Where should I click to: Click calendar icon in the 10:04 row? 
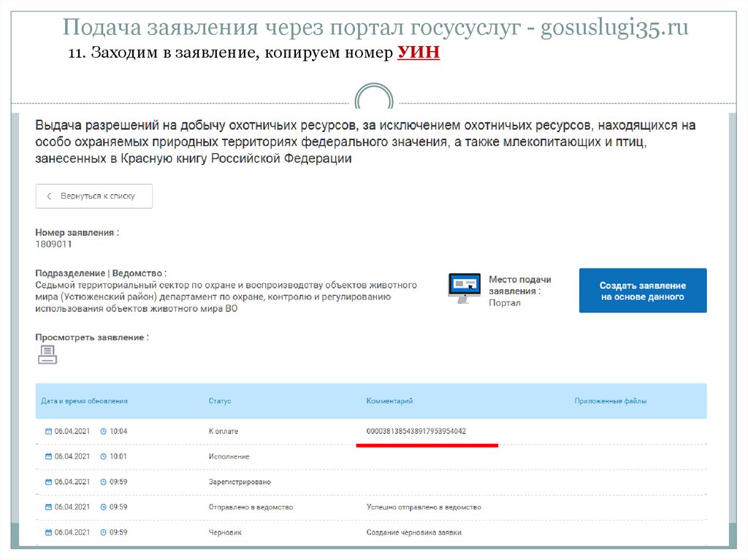48,431
